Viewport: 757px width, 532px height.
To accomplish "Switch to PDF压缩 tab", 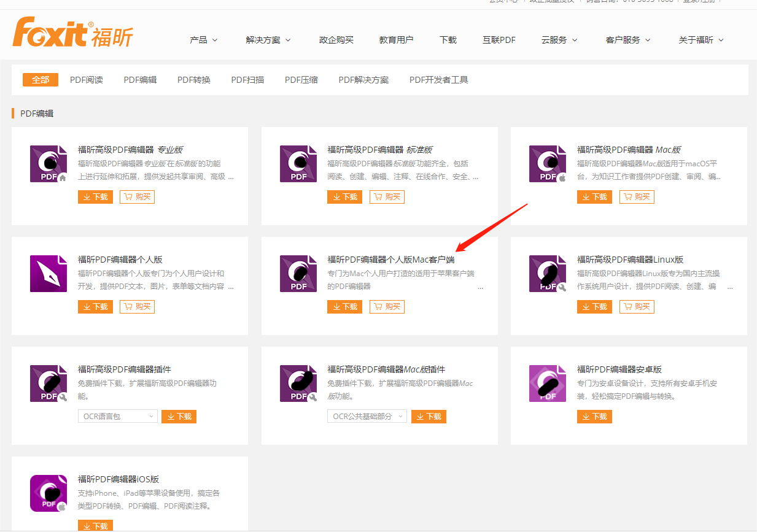I will [301, 80].
